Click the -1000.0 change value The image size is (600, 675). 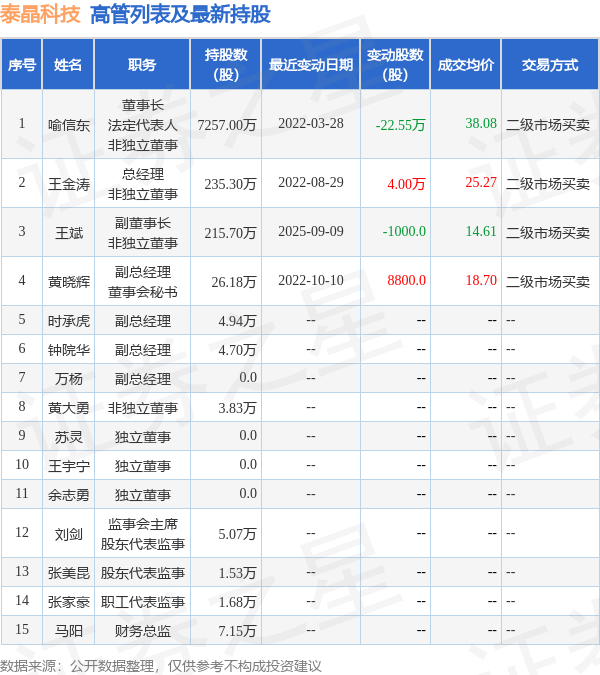pos(404,232)
